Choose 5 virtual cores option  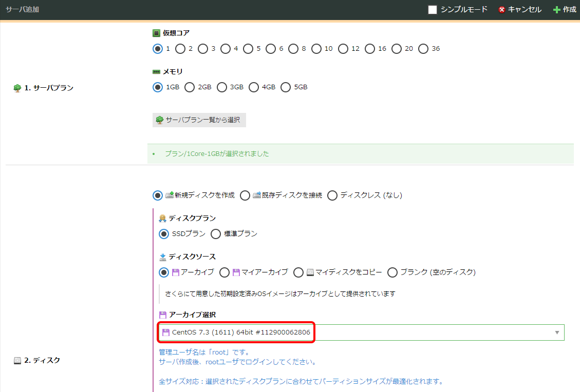[x=248, y=49]
